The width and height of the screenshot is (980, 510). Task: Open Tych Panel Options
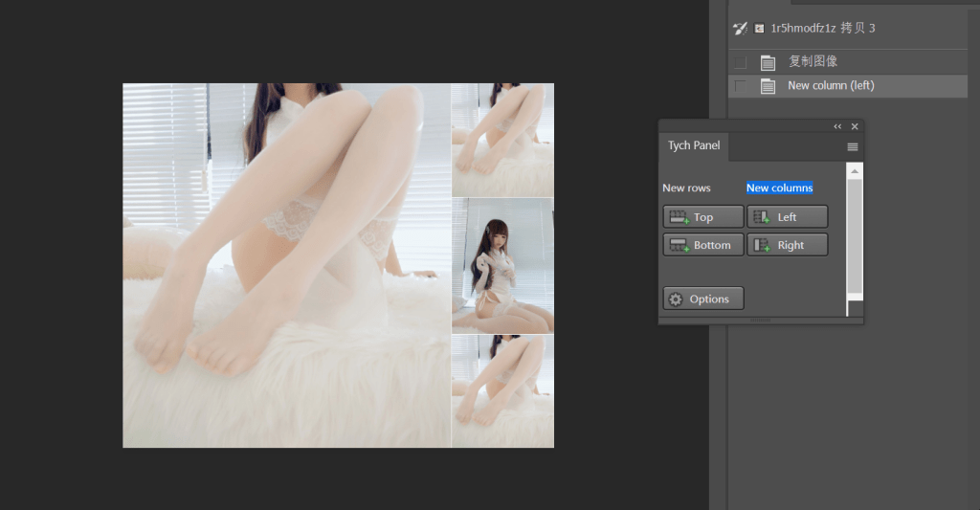click(x=703, y=299)
